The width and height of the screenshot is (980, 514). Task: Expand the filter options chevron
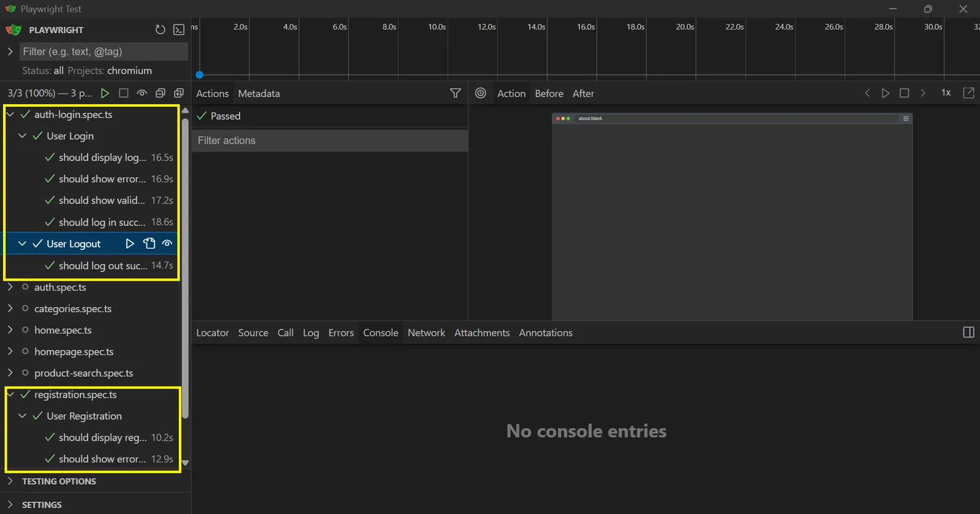pyautogui.click(x=10, y=51)
